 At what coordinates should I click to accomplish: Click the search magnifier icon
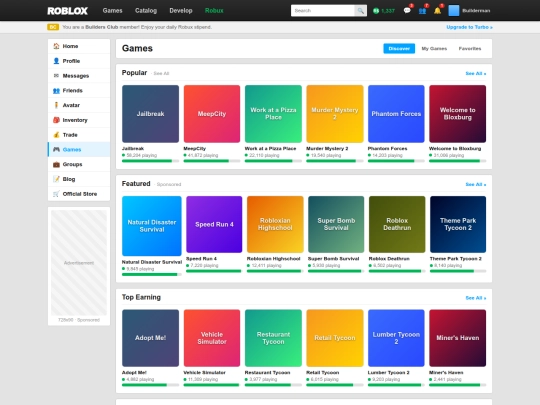361,11
